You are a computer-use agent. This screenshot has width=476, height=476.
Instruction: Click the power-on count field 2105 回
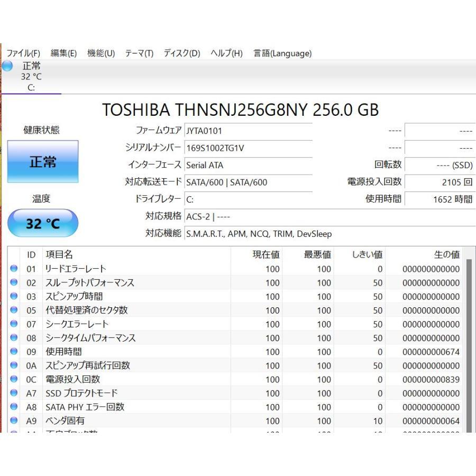coord(440,182)
